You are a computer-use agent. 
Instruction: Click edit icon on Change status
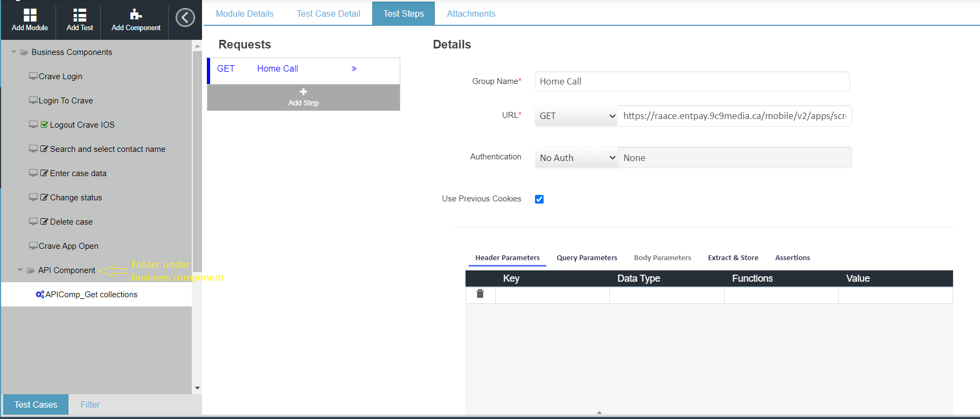44,197
